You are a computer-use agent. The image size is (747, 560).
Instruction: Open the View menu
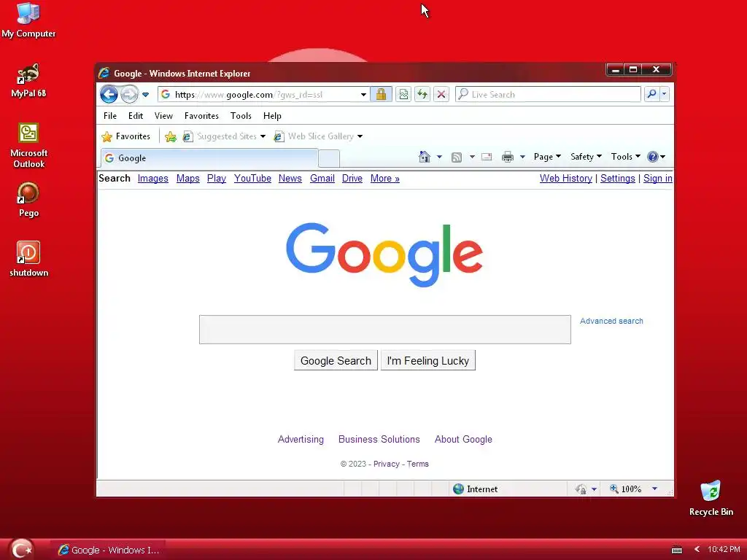coord(163,116)
